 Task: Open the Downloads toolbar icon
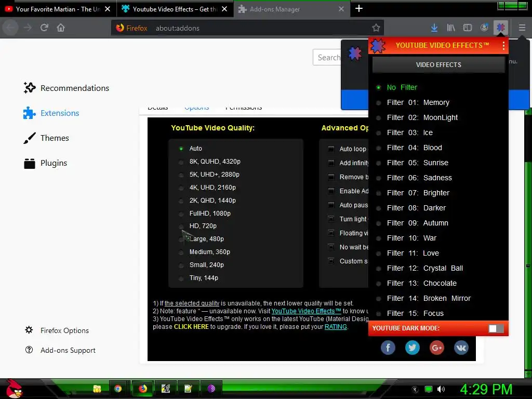coord(434,28)
